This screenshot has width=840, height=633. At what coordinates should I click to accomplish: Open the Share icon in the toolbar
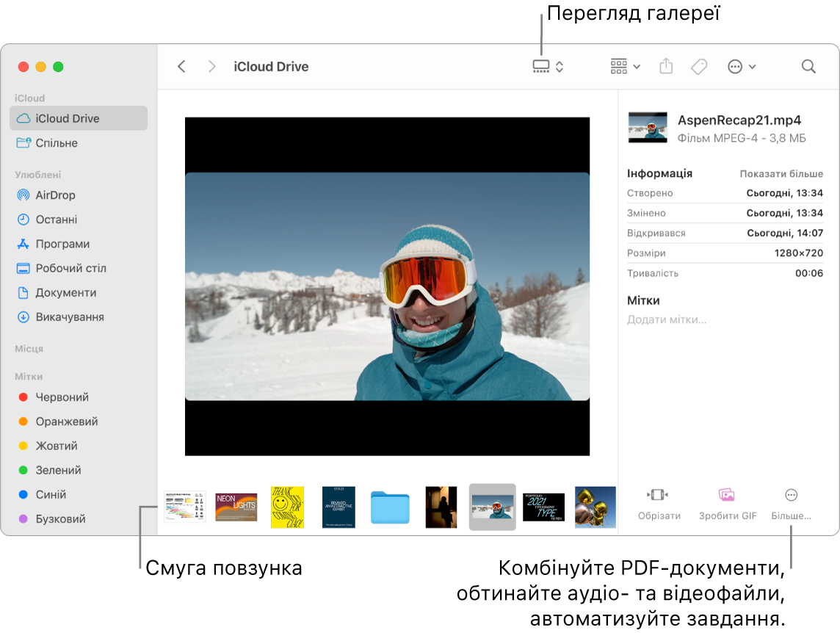point(666,66)
